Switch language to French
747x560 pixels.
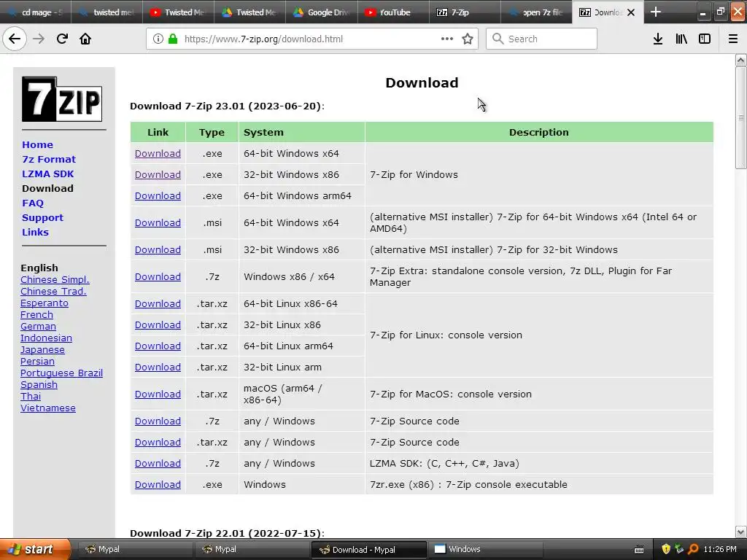pyautogui.click(x=36, y=315)
